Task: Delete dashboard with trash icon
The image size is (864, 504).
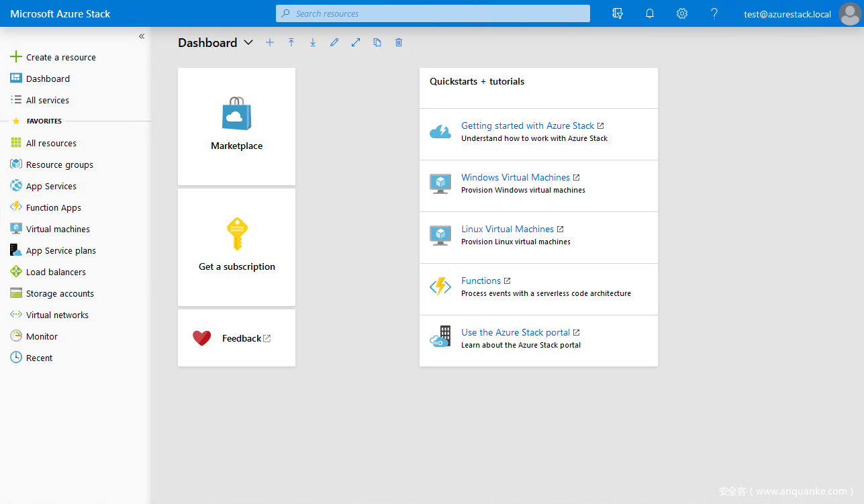Action: click(399, 42)
